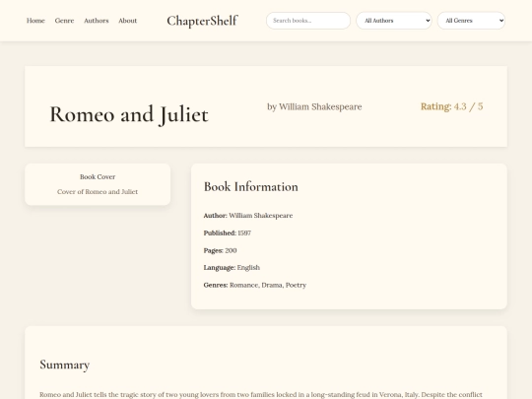Click the 'Cover of Romeo and Juliet' caption
Viewport: 532px width, 399px height.
(x=98, y=192)
